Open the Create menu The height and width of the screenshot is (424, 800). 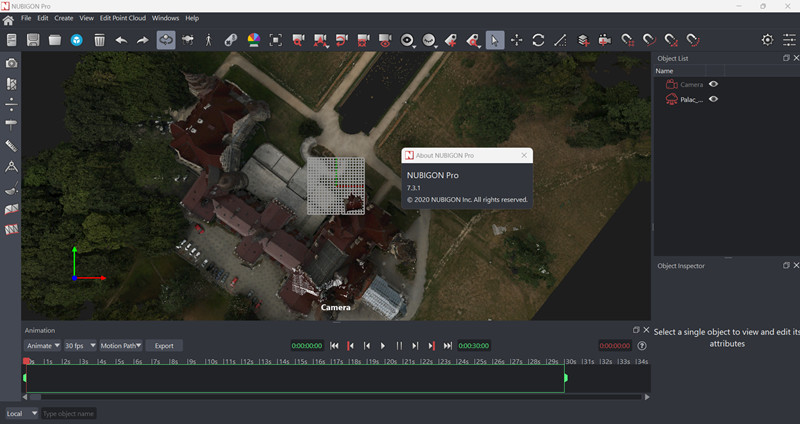coord(64,18)
